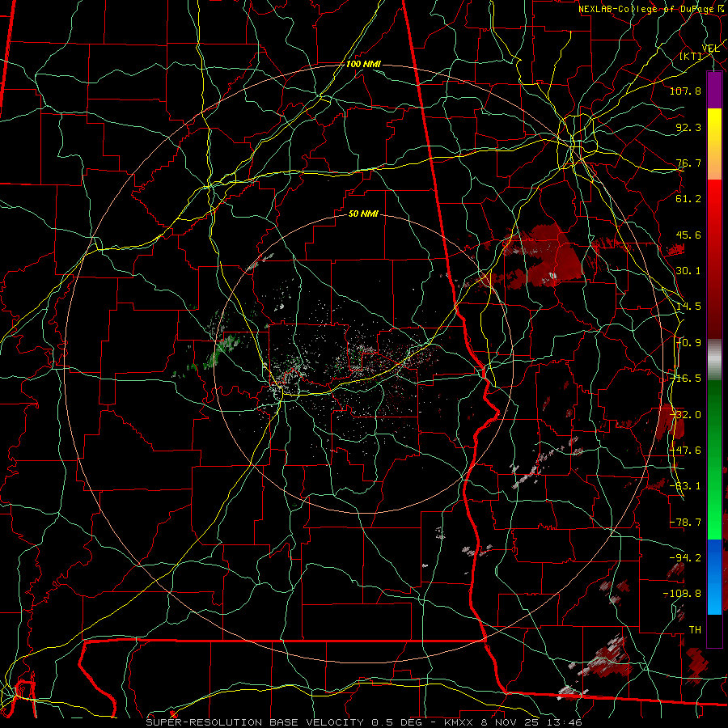The image size is (728, 728).
Task: Click the 76.7 velocity scale value
Action: [x=688, y=163]
